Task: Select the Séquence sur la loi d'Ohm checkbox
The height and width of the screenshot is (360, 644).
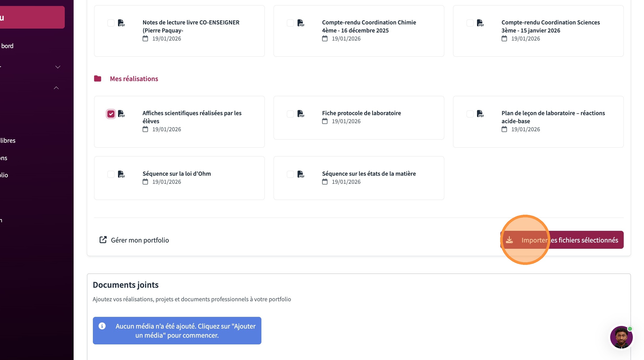Action: pos(111,174)
